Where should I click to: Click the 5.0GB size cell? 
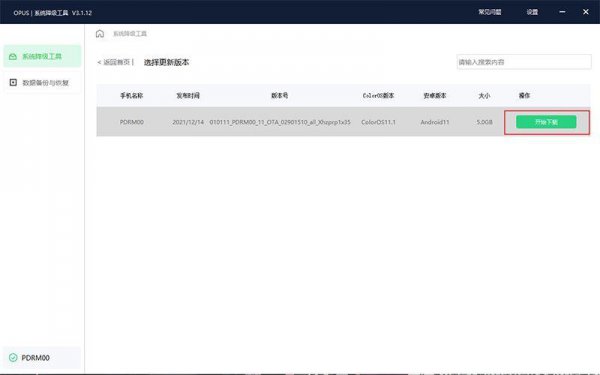click(484, 122)
